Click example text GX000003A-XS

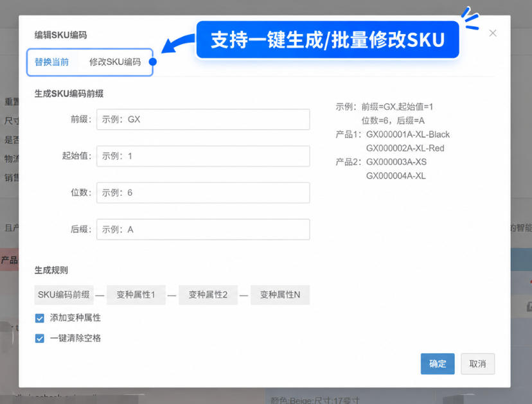[x=396, y=162]
